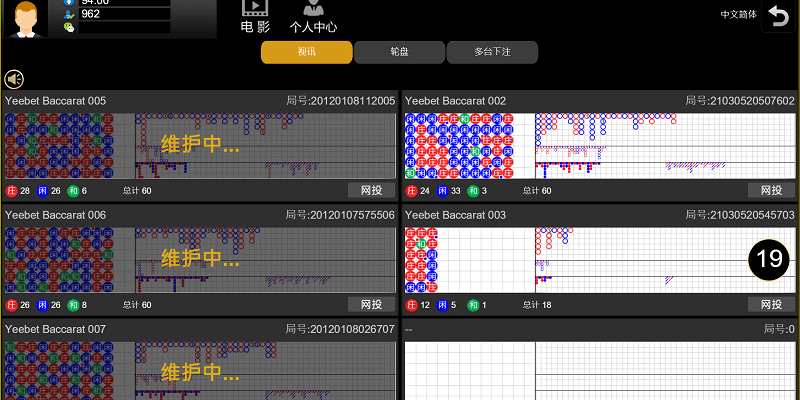Switch to the 多台下注 tab
Viewport: 800px width, 400px height.
coord(492,52)
